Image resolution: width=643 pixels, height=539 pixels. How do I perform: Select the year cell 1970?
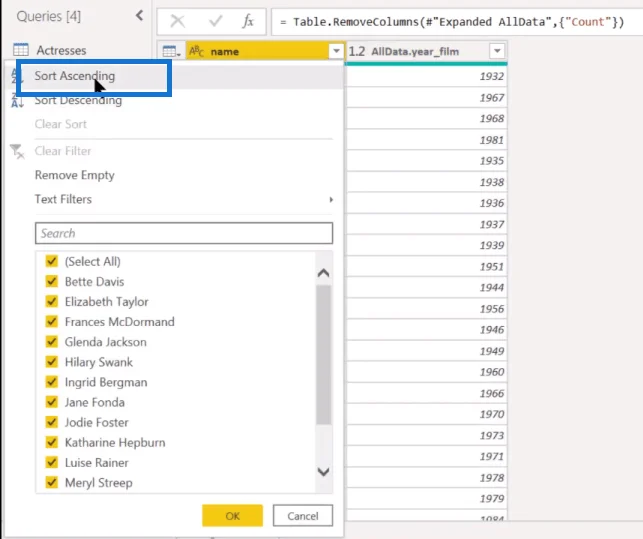(426, 414)
